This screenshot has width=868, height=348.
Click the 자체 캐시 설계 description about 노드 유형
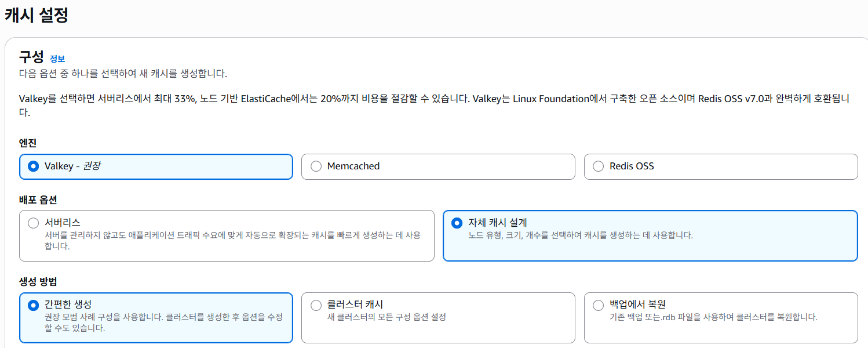[580, 235]
